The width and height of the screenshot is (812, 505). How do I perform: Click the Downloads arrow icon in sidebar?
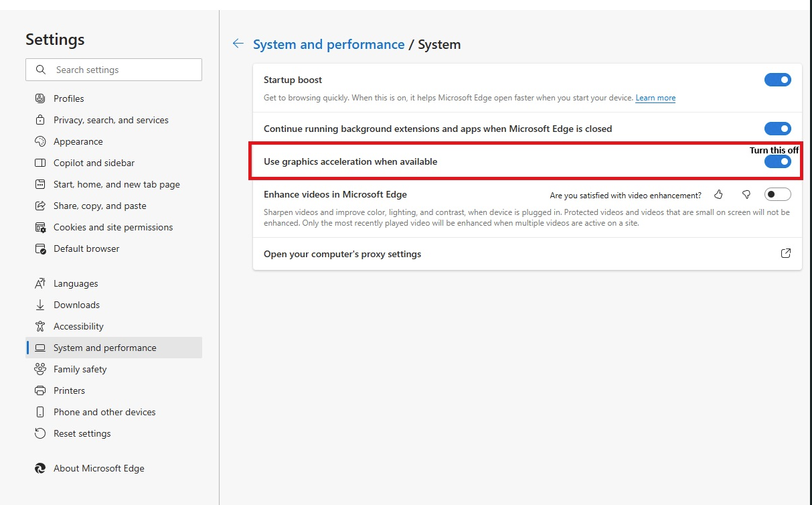click(40, 305)
